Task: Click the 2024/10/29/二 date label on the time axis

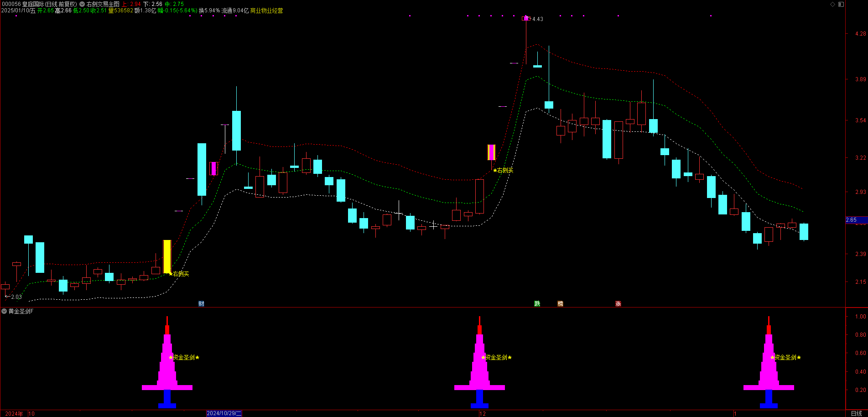Action: click(224, 413)
